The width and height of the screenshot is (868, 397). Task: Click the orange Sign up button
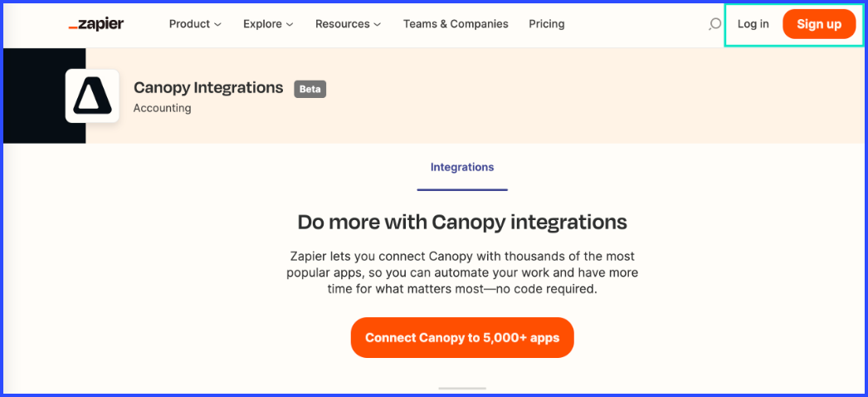(x=819, y=24)
